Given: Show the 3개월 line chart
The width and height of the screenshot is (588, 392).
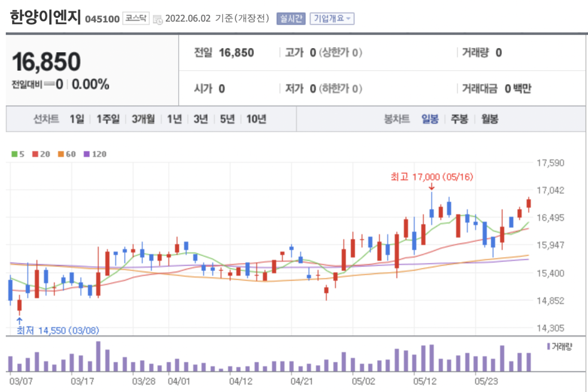Looking at the screenshot, I should 143,120.
